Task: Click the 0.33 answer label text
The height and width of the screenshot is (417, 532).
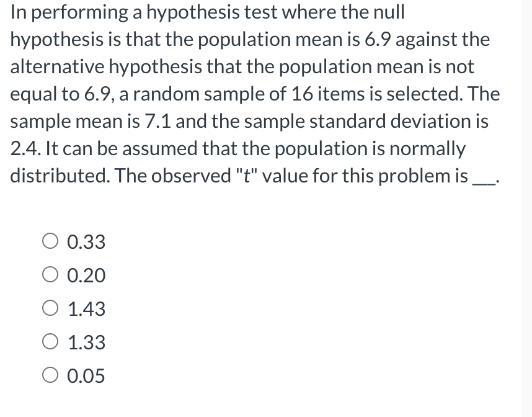Action: (86, 242)
